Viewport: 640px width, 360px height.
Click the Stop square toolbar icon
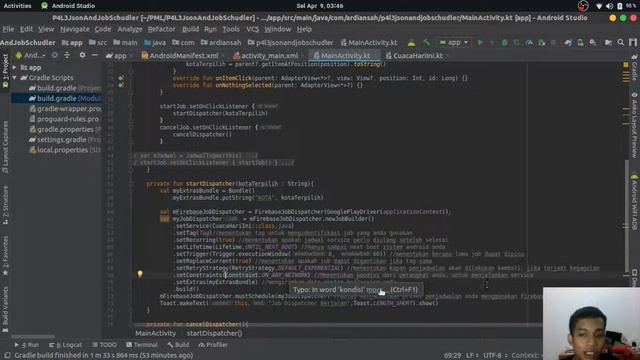click(553, 42)
